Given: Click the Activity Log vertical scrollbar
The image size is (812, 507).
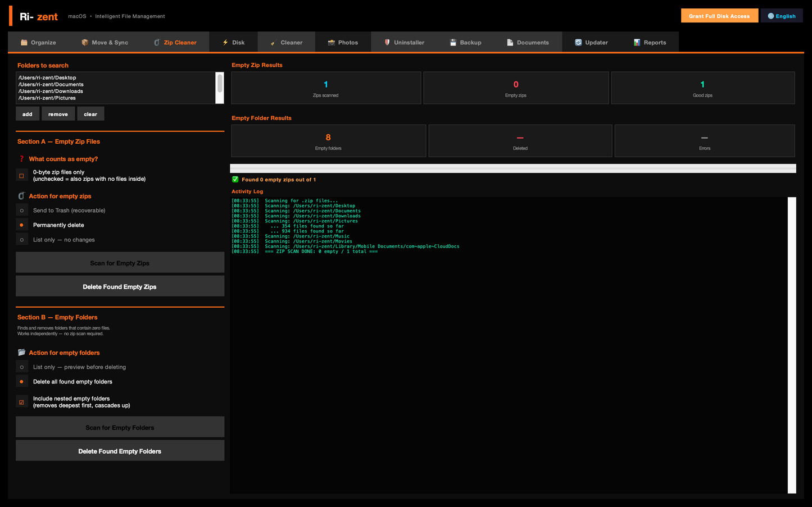Looking at the screenshot, I should tap(792, 345).
